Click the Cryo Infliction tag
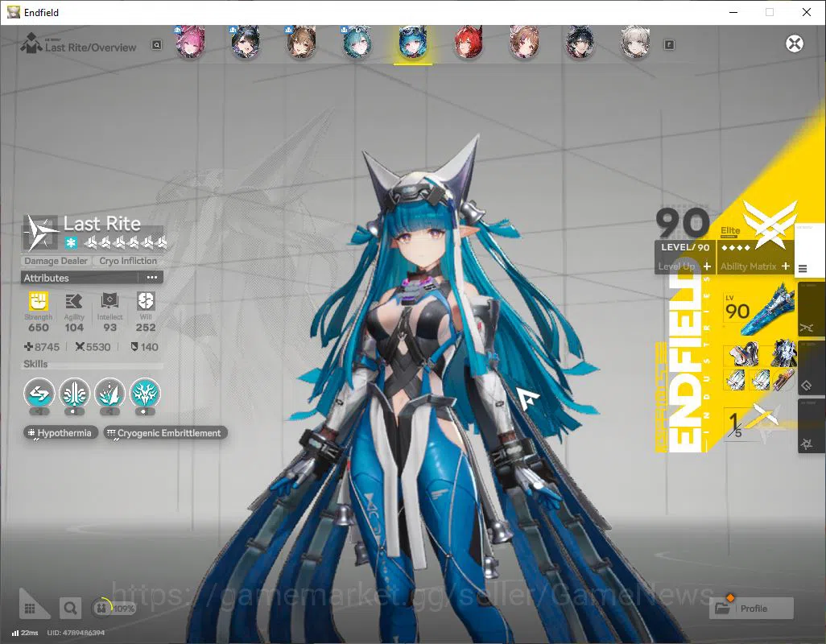This screenshot has height=644, width=826. click(128, 261)
